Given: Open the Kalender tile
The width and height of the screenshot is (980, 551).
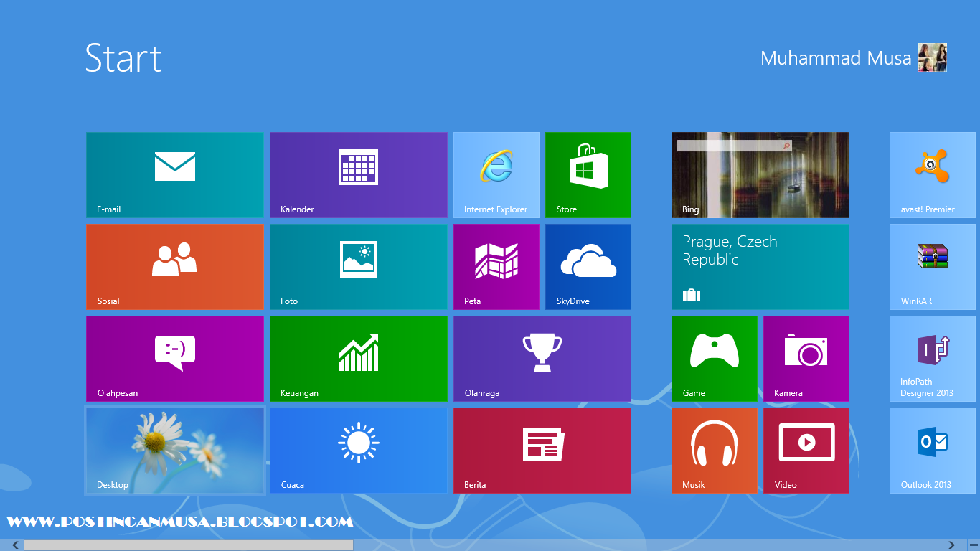Looking at the screenshot, I should (x=358, y=174).
